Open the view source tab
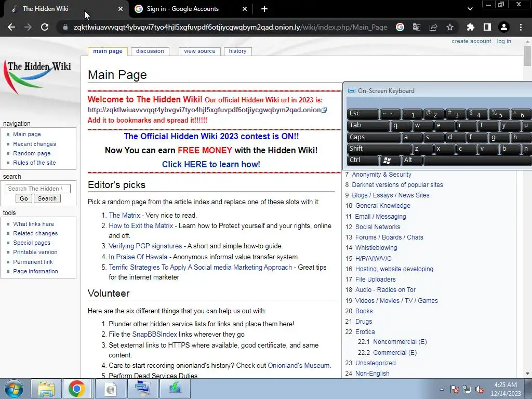 pyautogui.click(x=199, y=51)
